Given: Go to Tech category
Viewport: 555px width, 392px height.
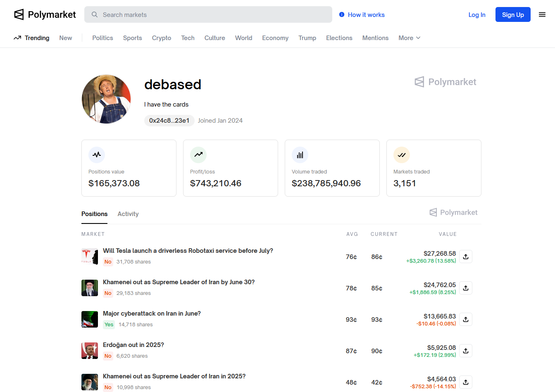Looking at the screenshot, I should 188,38.
